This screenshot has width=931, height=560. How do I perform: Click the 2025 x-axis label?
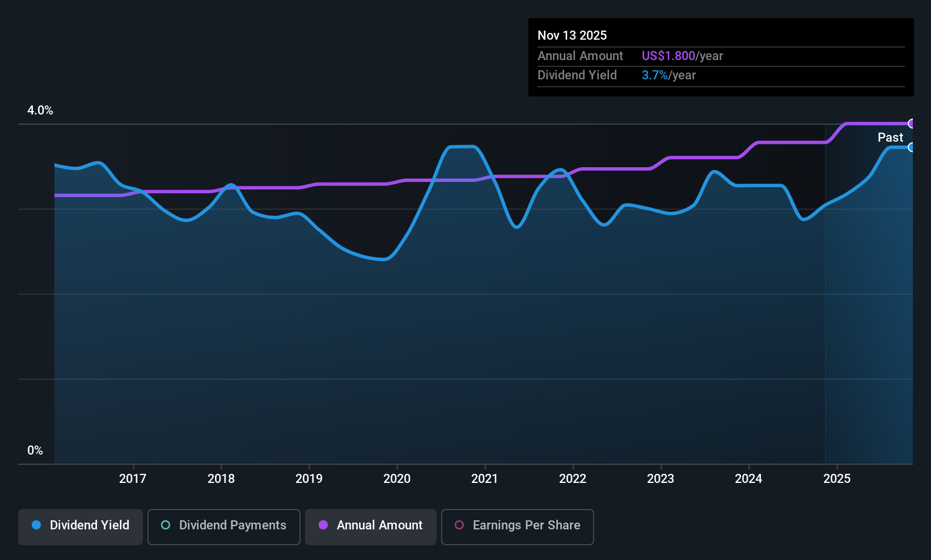[837, 479]
